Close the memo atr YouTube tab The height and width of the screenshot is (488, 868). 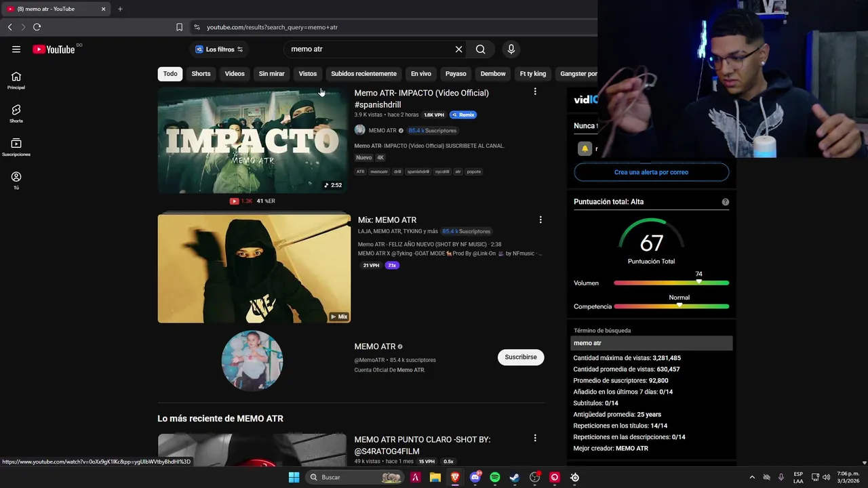tap(103, 9)
